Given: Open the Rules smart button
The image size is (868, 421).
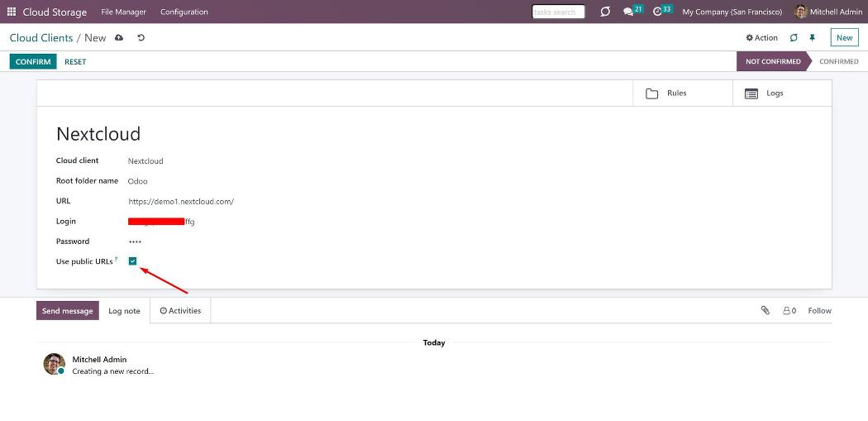Looking at the screenshot, I should 683,93.
